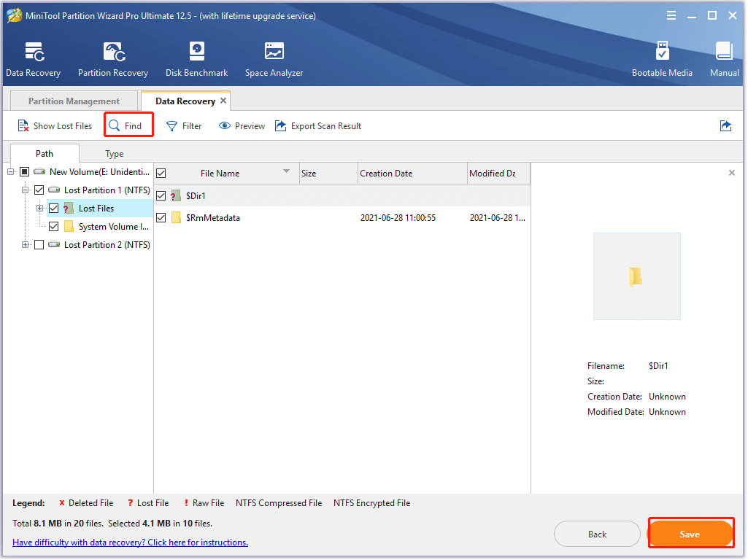Switch to the Path tab
Screen dimensions: 748x560
tap(45, 153)
